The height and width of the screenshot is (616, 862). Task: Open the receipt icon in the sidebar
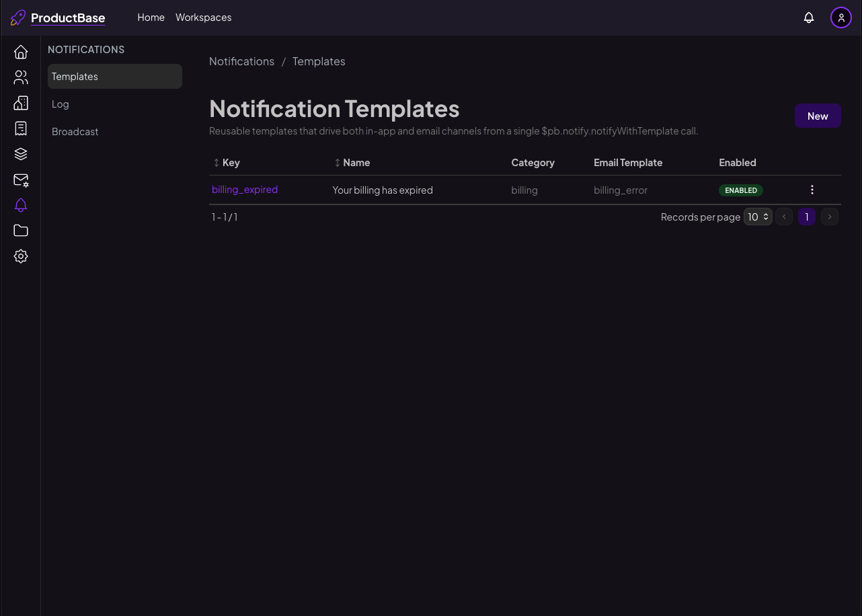pos(21,128)
